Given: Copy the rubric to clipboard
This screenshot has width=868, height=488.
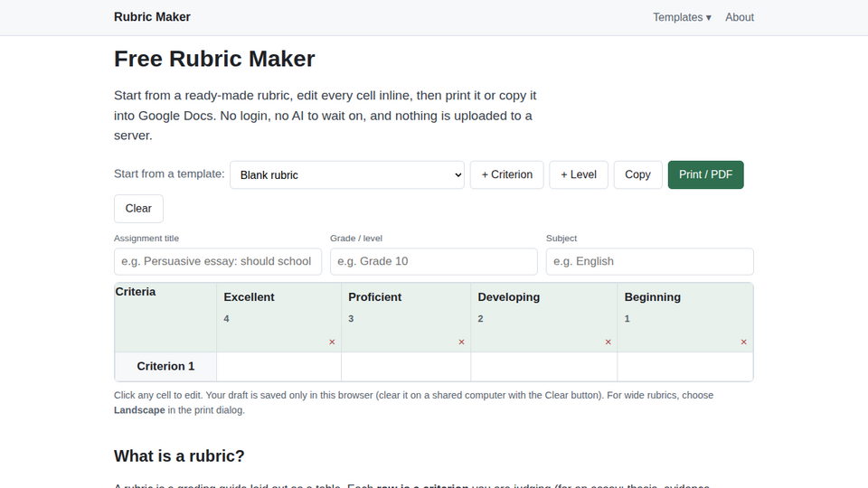Looking at the screenshot, I should pyautogui.click(x=637, y=174).
